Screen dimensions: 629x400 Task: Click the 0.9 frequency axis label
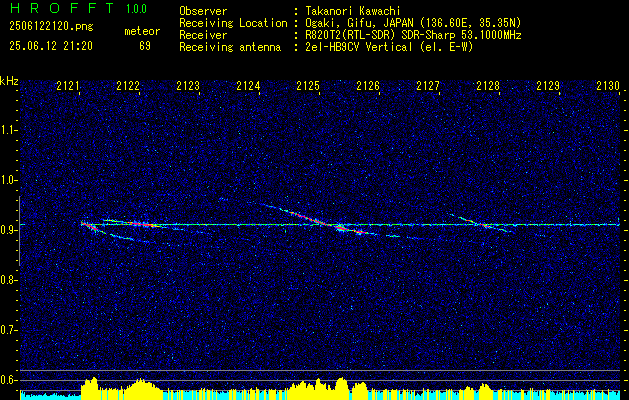tap(8, 230)
